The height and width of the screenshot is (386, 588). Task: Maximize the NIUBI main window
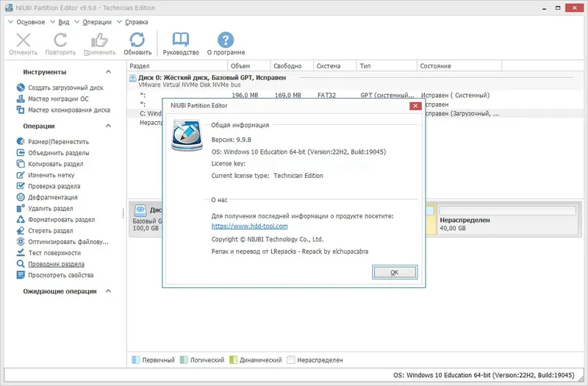coord(558,8)
